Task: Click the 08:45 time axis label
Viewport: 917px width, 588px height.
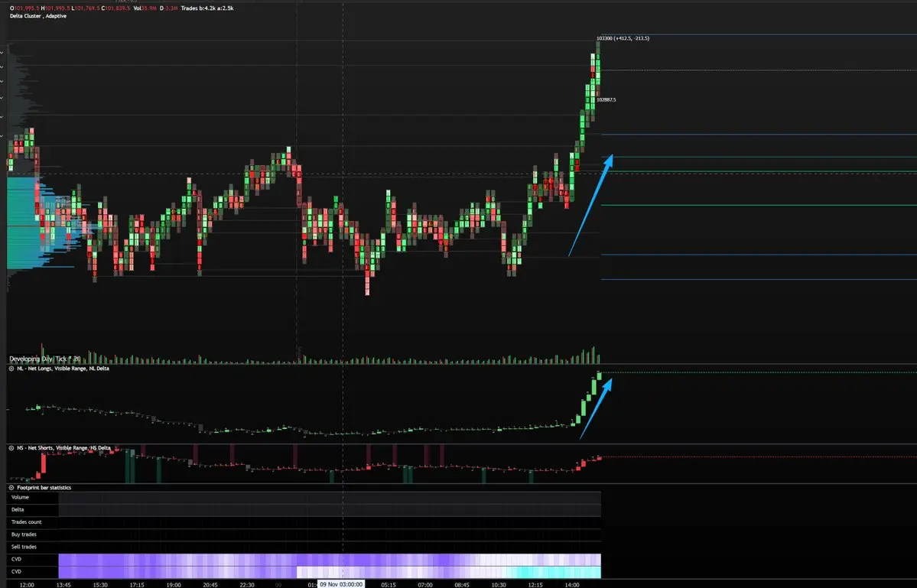Action: click(462, 584)
